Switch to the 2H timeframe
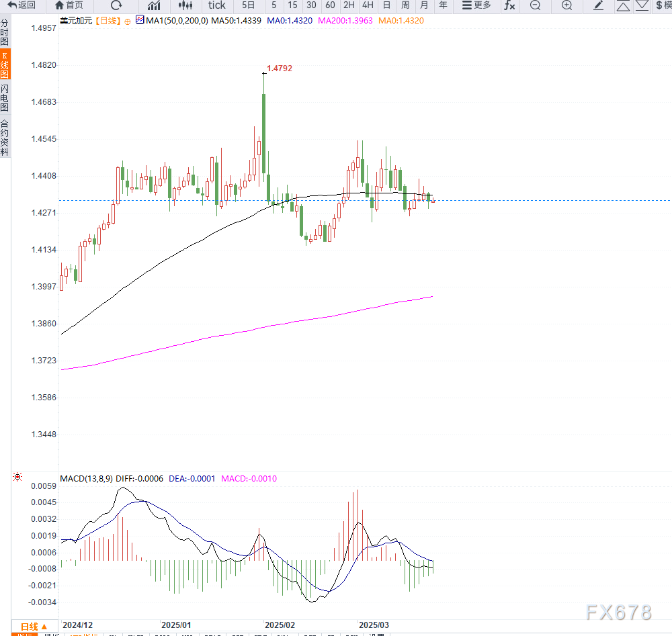The width and height of the screenshot is (672, 636). pos(349,5)
